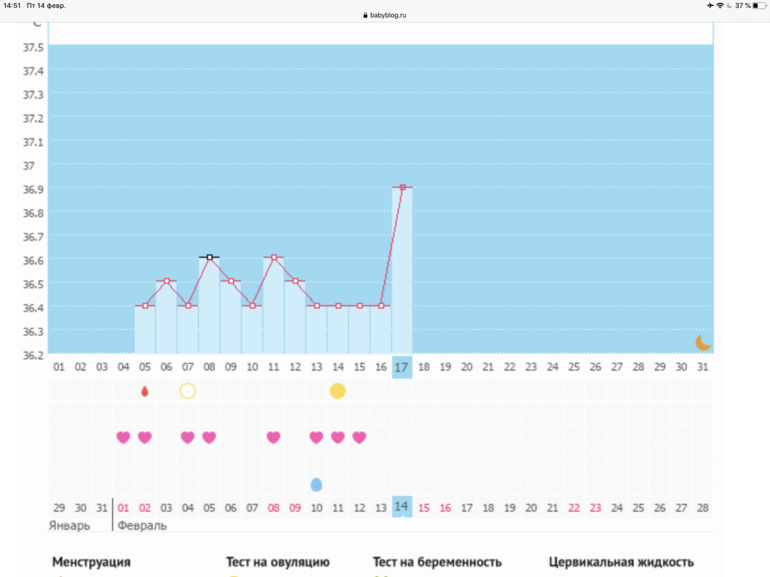Click the Менструация legend label

pyautogui.click(x=91, y=562)
